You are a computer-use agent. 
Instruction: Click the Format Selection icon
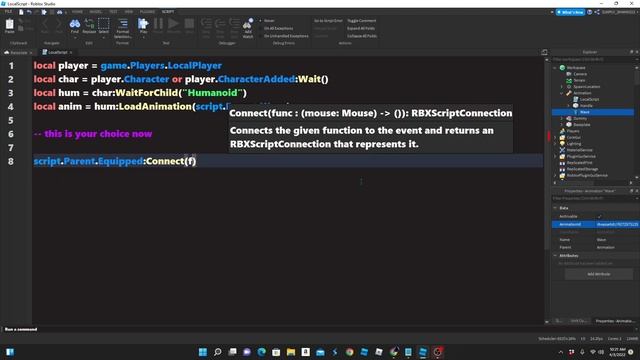pos(123,25)
